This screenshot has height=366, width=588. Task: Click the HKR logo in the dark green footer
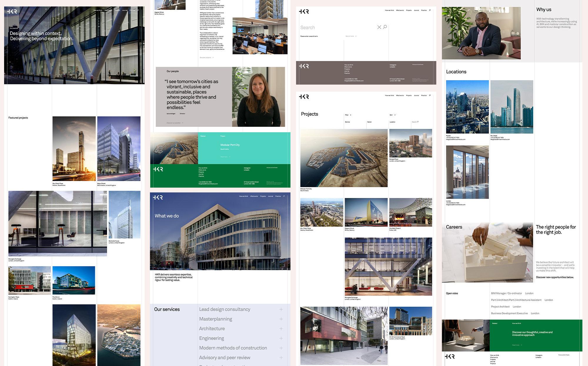point(158,169)
